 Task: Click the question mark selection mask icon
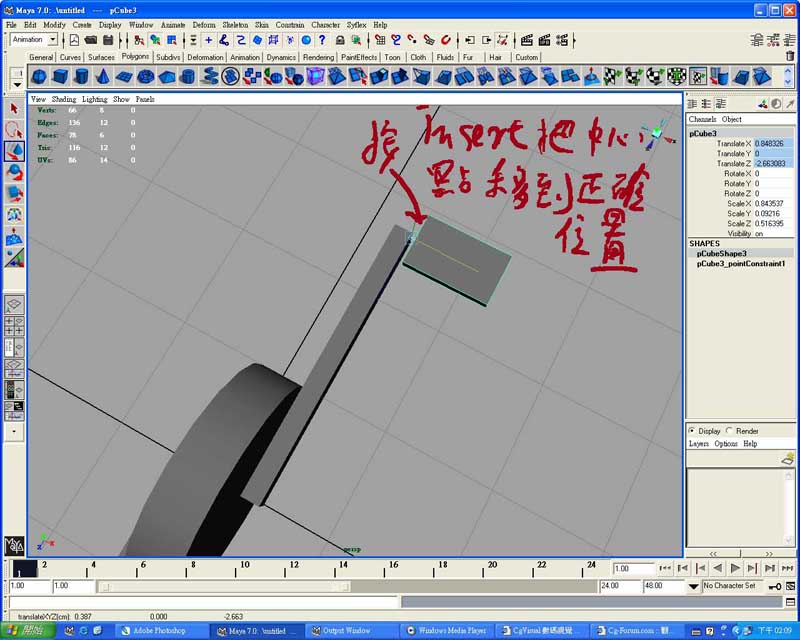[322, 40]
